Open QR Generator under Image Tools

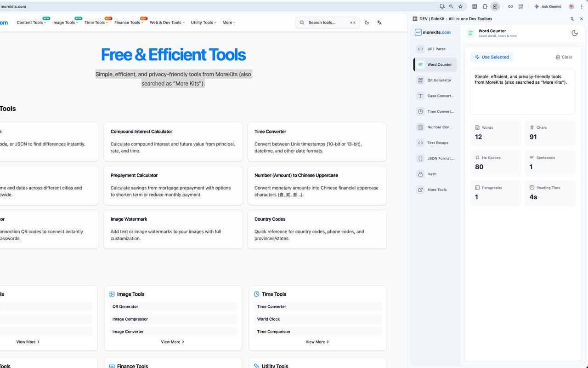173,306
